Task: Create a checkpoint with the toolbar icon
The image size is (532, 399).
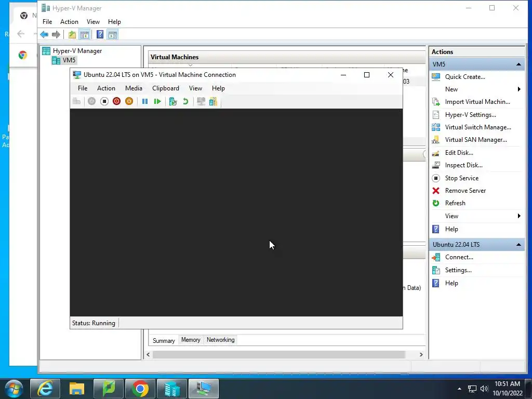Action: pyautogui.click(x=173, y=101)
